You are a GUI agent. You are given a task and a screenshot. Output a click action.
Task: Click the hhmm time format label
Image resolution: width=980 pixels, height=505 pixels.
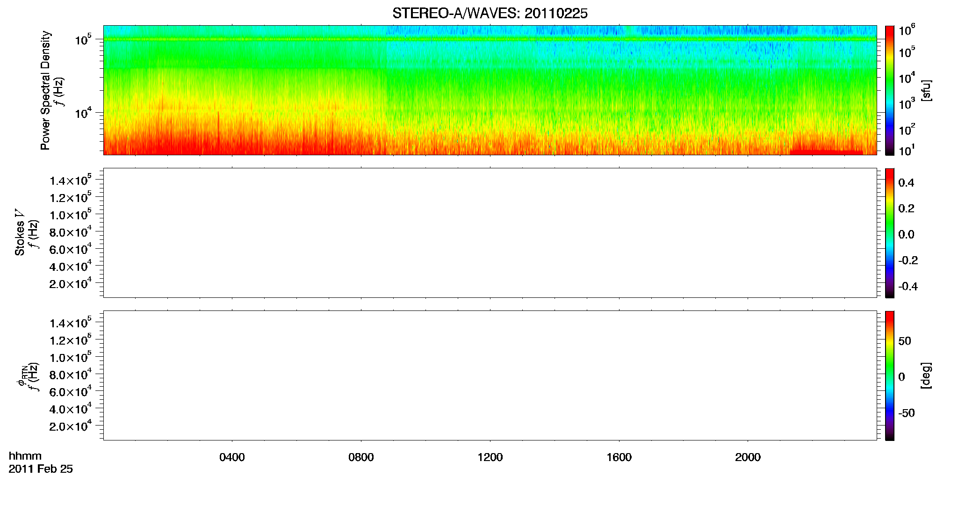(25, 456)
